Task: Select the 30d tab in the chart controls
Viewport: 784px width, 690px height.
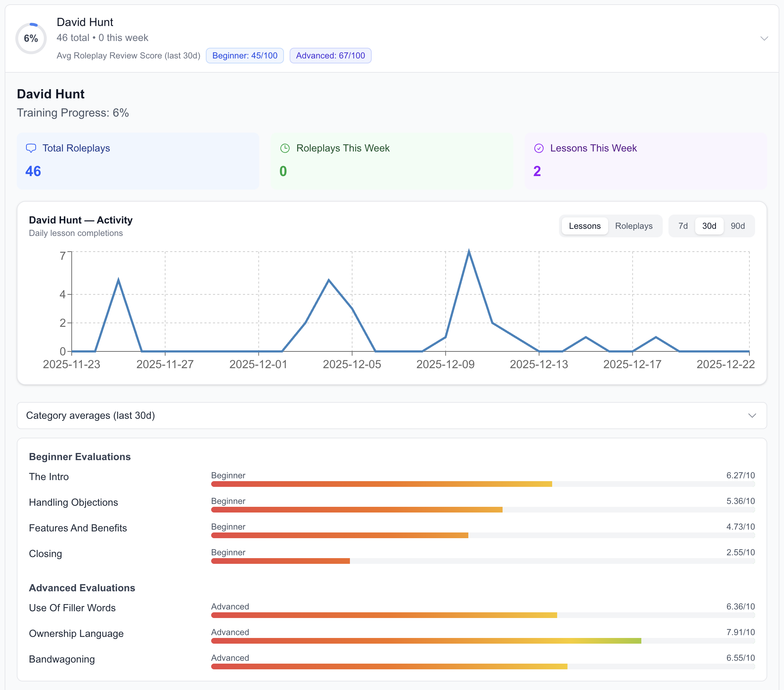Action: [709, 226]
